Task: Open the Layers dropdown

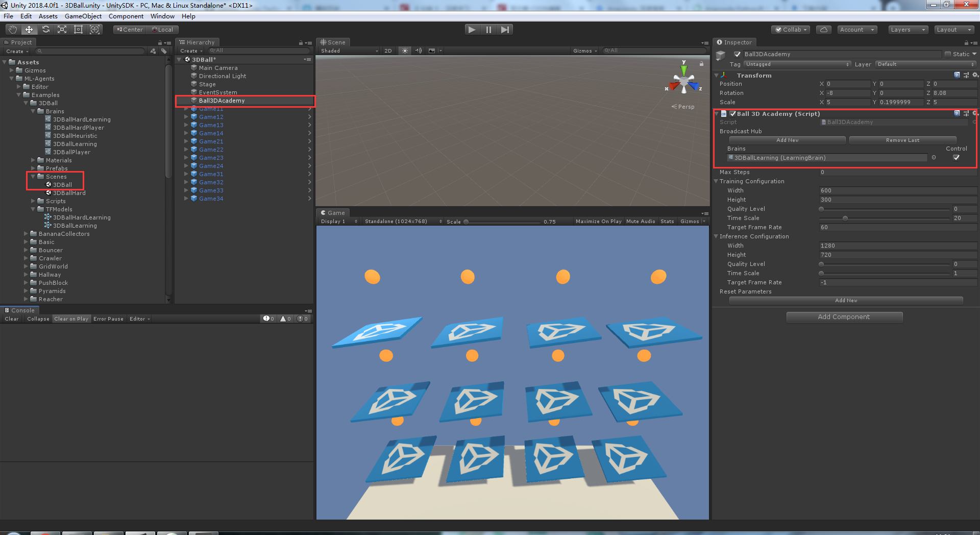Action: [908, 29]
